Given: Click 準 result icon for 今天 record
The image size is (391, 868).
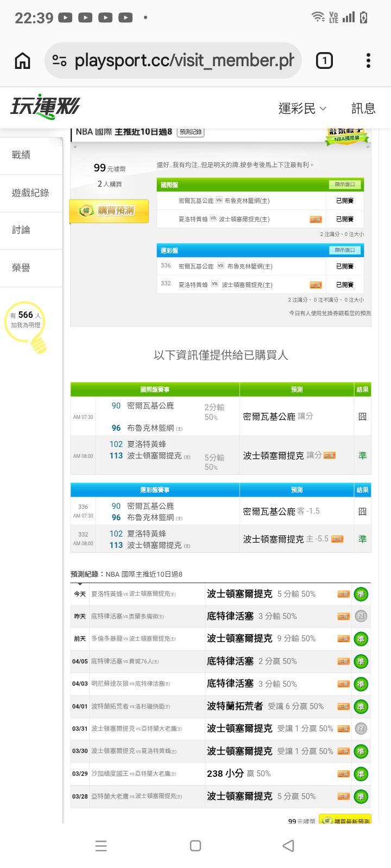Looking at the screenshot, I should 361,594.
